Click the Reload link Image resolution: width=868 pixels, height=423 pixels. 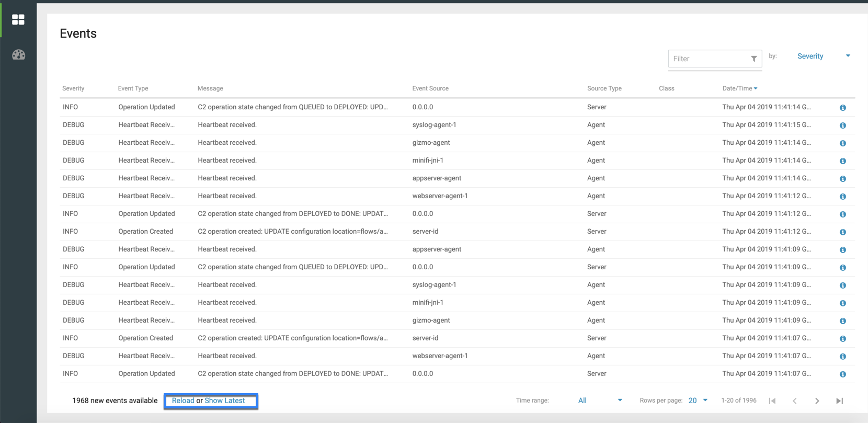[x=182, y=401]
